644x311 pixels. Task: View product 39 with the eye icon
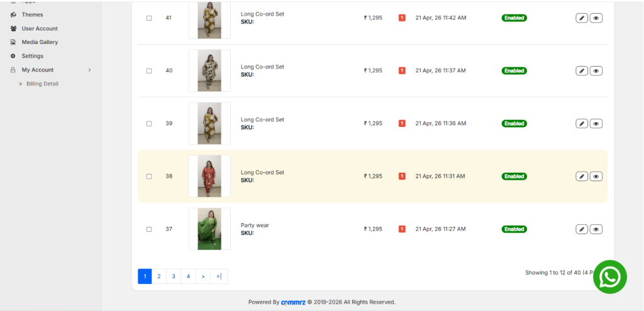[x=596, y=124]
